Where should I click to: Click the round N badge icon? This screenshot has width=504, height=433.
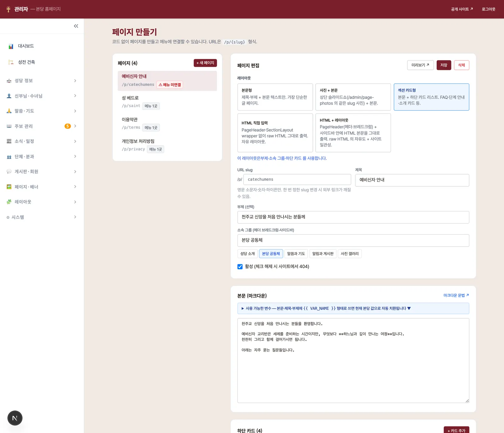coord(15,418)
